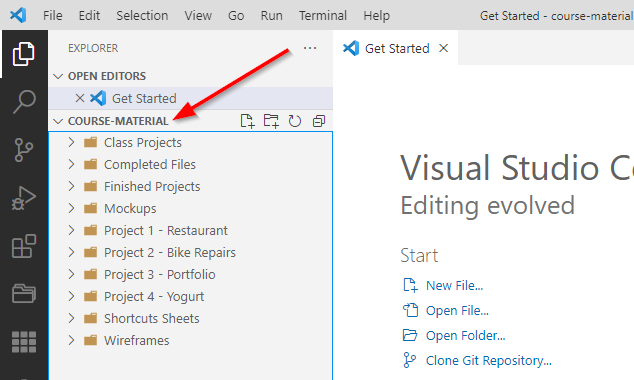Expand Project 1 - Restaurant folder
This screenshot has width=634, height=380.
(x=72, y=230)
